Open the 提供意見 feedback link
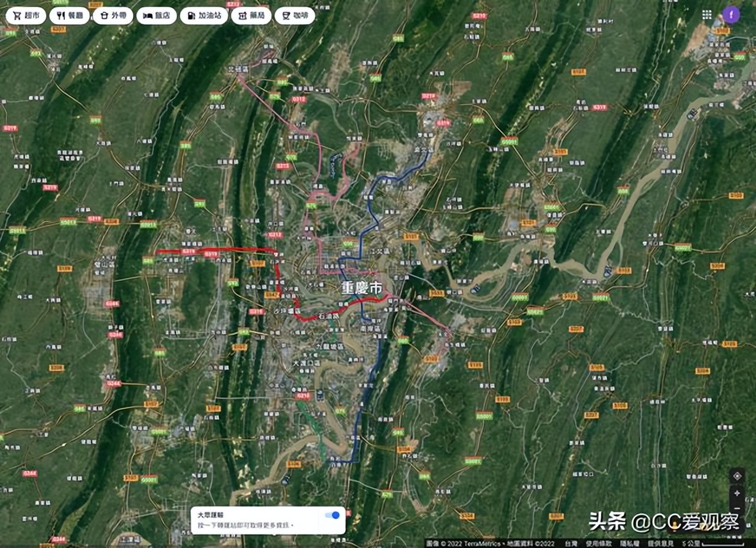Viewport: 756px width, 548px height. pos(660,543)
